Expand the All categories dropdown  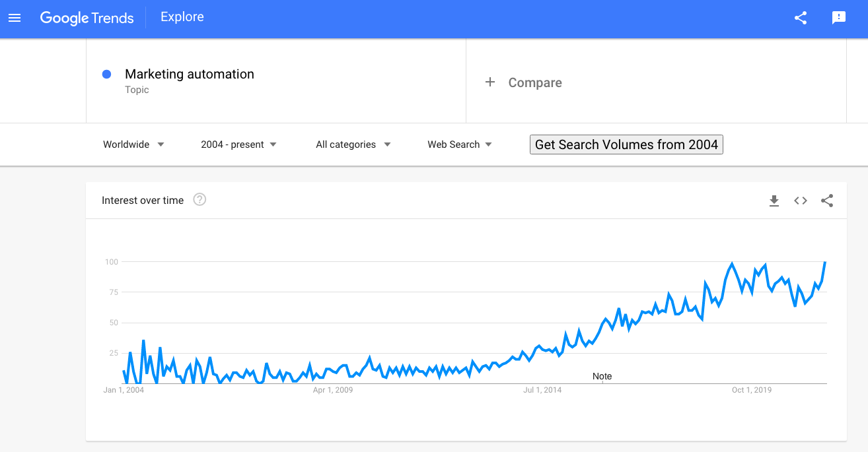tap(353, 144)
